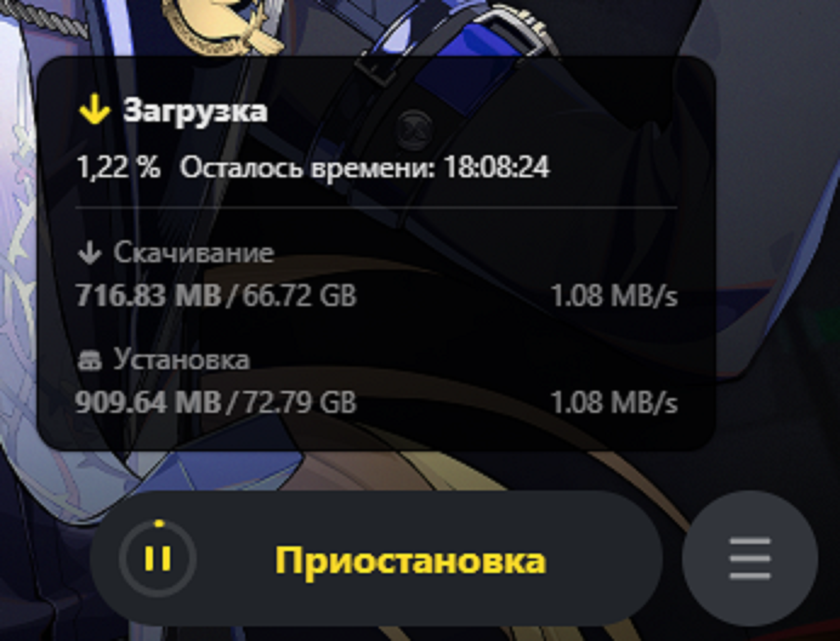Open the hamburger menu button
Viewport: 840px width, 641px height.
pyautogui.click(x=750, y=558)
